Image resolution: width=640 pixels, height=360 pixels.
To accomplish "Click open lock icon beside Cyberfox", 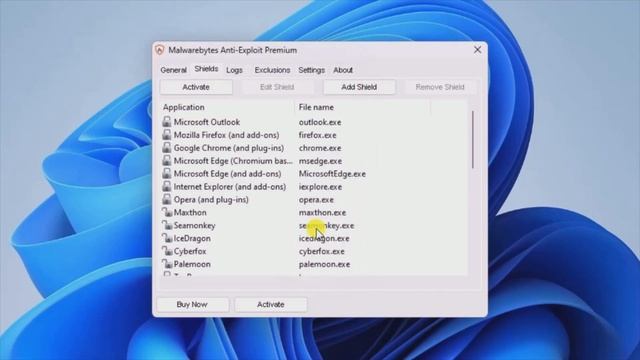I will [x=167, y=251].
